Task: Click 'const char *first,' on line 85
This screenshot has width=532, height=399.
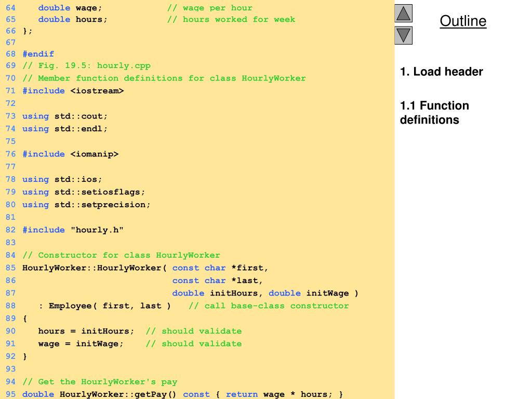Action: [x=220, y=268]
